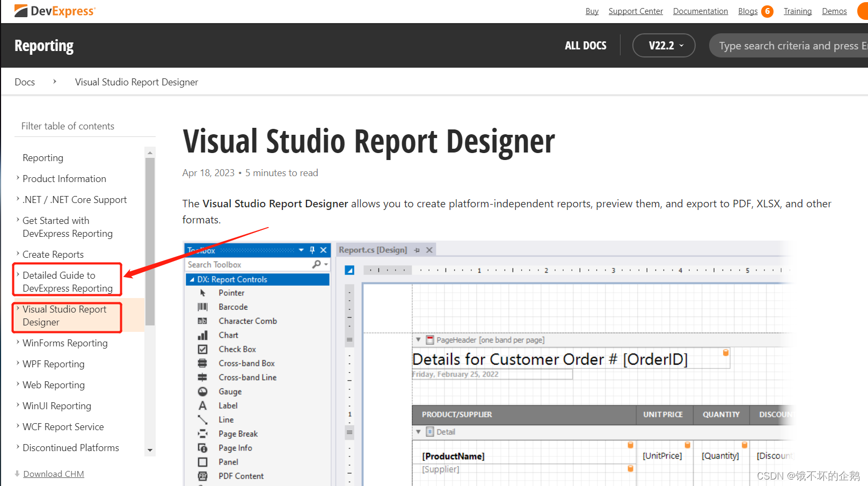Open the Discontinued Platforms tree item
Viewport: 868px width, 486px height.
pos(71,447)
